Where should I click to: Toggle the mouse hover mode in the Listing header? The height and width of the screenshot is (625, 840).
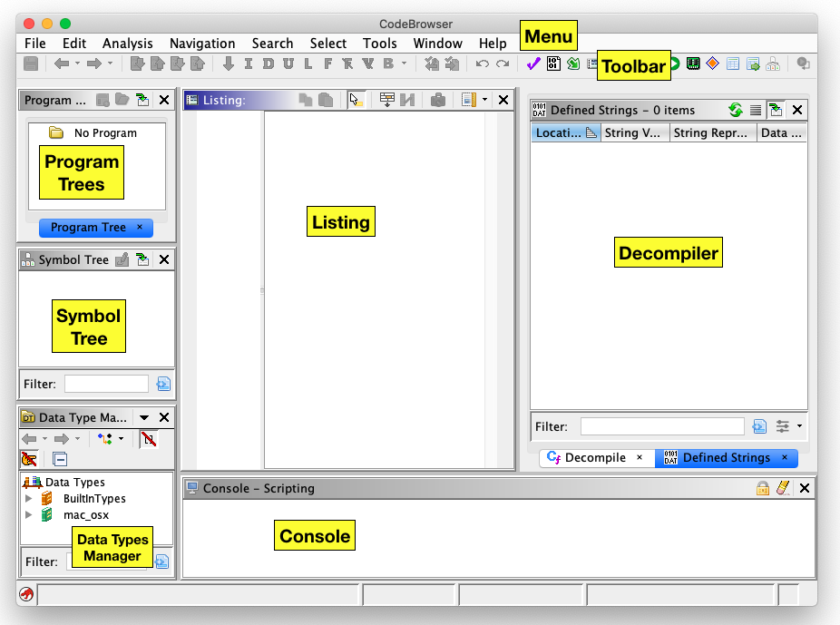click(356, 100)
